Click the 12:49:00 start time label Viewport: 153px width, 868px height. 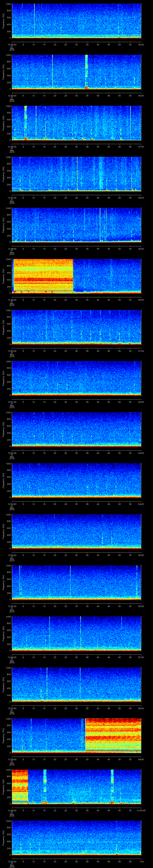(12, 300)
